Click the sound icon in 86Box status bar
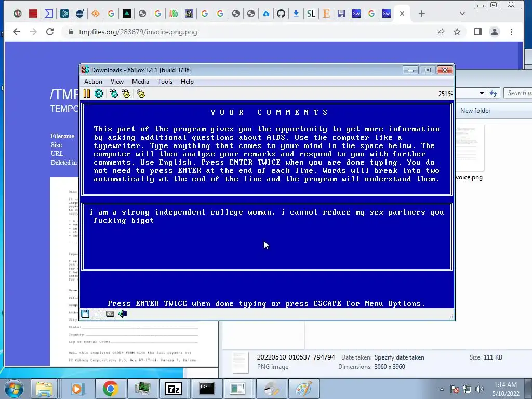This screenshot has width=532, height=399. coord(123,314)
